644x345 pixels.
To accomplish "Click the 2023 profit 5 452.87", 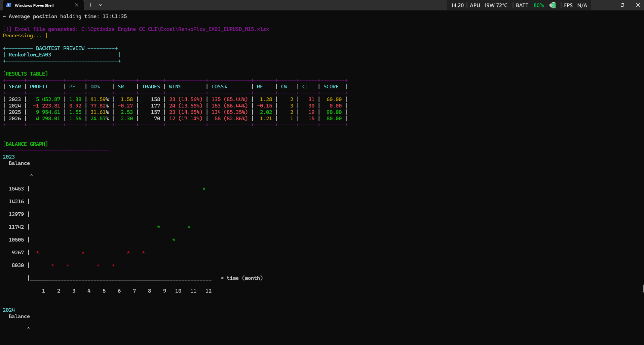I will coord(48,99).
